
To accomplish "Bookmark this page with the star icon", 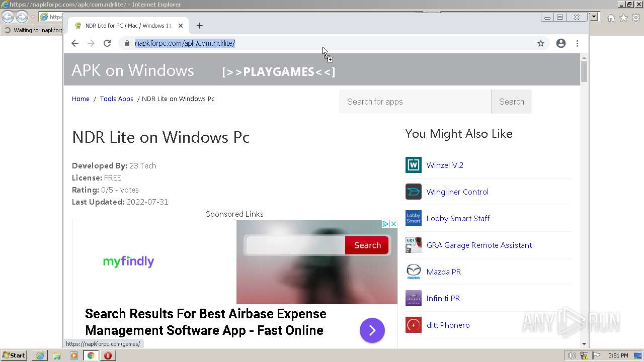I will [x=541, y=43].
